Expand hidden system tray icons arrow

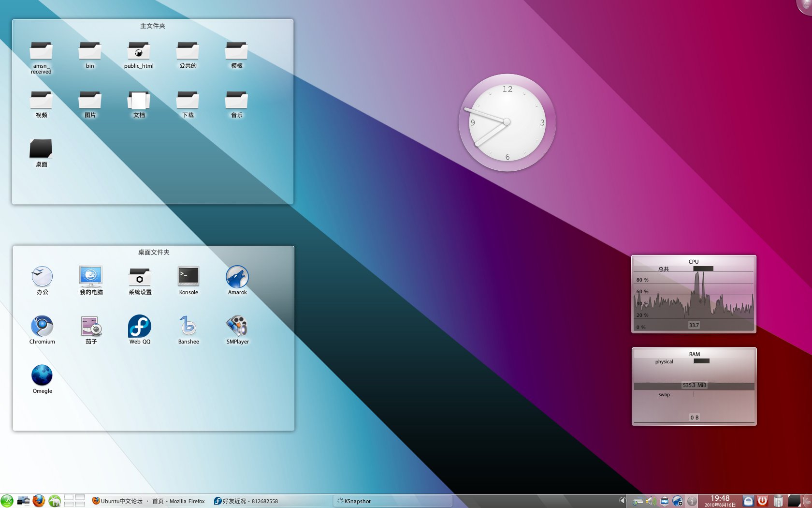623,501
